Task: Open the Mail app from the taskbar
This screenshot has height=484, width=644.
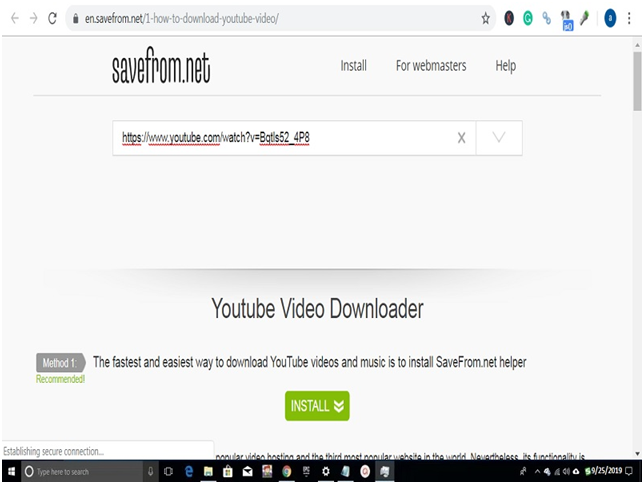Action: point(247,471)
